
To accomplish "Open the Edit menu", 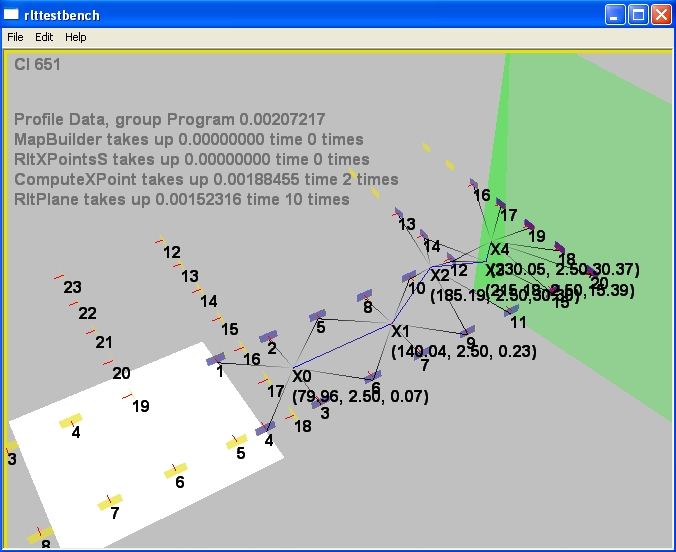I will 44,37.
